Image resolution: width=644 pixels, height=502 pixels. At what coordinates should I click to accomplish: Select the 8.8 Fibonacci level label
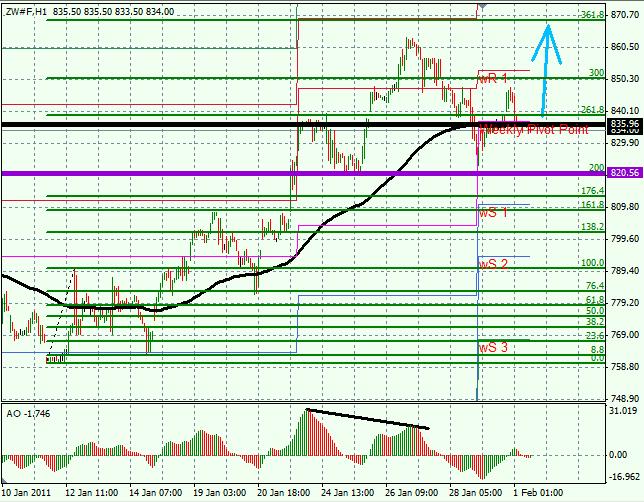coord(598,350)
